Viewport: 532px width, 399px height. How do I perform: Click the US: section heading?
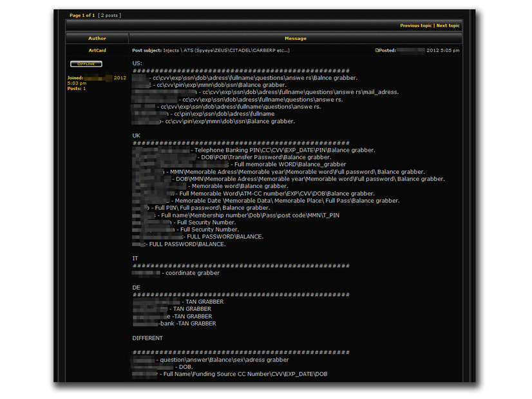tap(137, 63)
